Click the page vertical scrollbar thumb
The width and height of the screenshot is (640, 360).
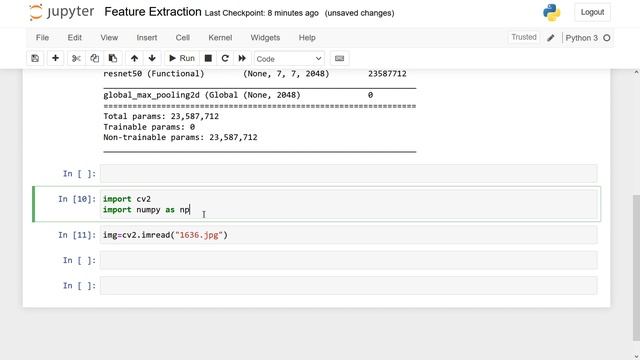(636, 267)
